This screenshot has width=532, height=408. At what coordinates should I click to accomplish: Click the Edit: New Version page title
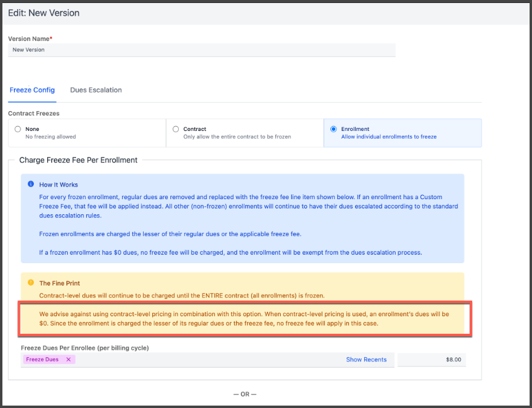(x=43, y=13)
